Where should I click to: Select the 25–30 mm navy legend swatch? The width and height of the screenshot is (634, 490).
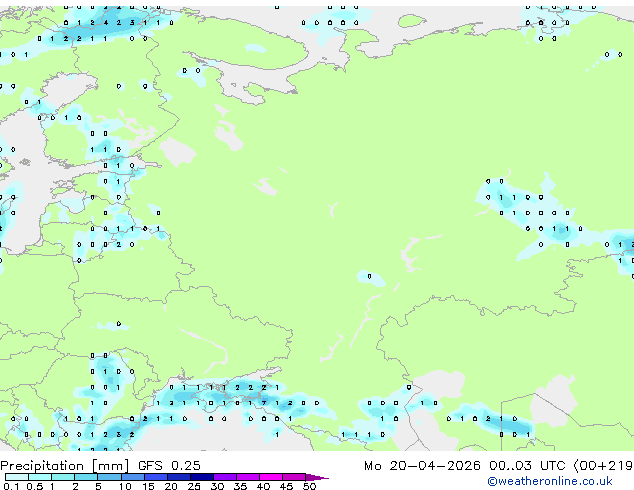click(202, 477)
